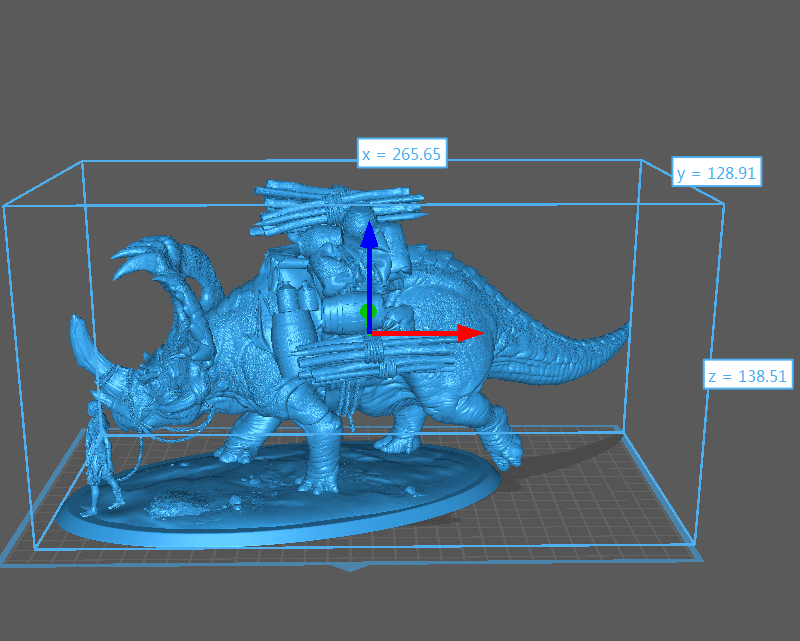This screenshot has width=800, height=641.
Task: Click the x = 265.65 dimension label
Action: [400, 154]
